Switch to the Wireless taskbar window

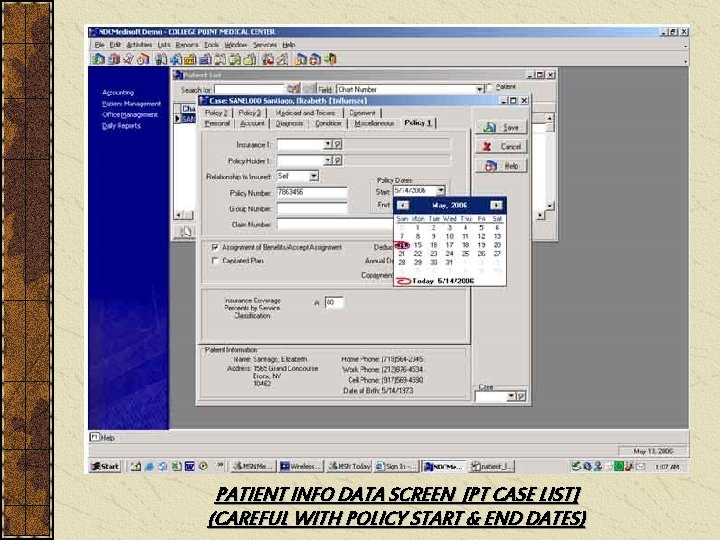coord(301,466)
